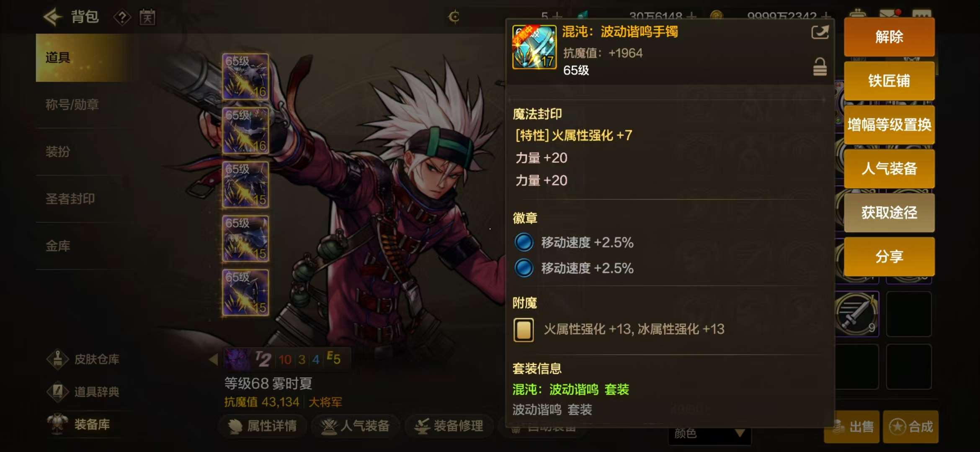Image resolution: width=980 pixels, height=452 pixels.
Task: Tap the back arrow beside 背包
Action: click(x=53, y=17)
